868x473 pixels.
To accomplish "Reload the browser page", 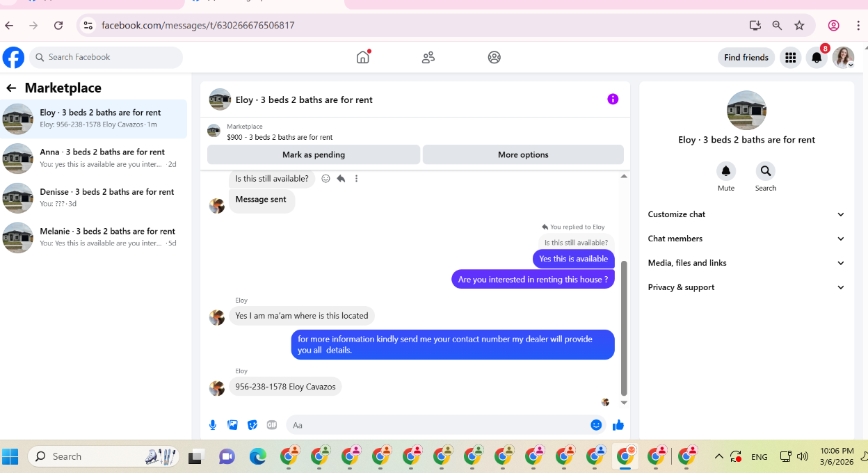I will pyautogui.click(x=58, y=26).
